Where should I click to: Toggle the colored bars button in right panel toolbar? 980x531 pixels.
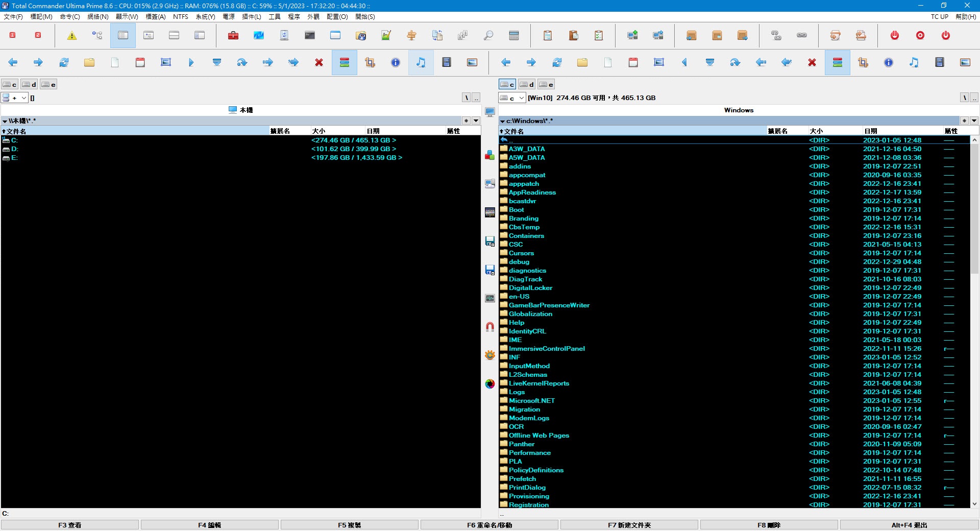838,62
